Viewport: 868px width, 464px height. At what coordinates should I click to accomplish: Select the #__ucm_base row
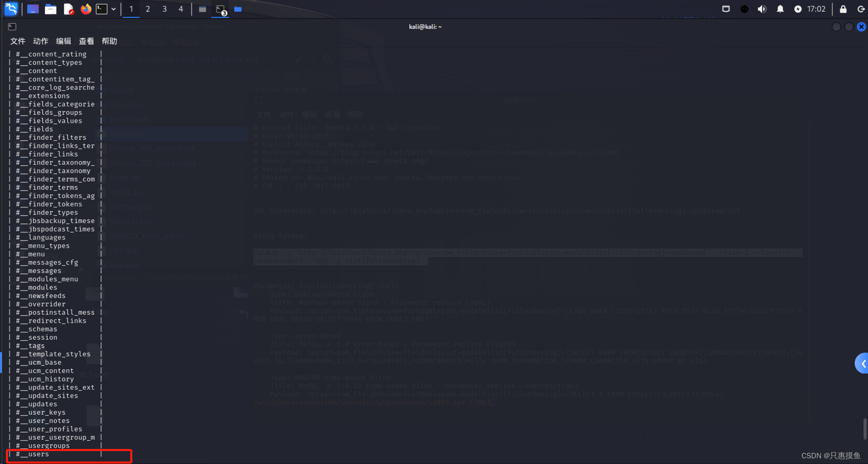[x=56, y=362]
